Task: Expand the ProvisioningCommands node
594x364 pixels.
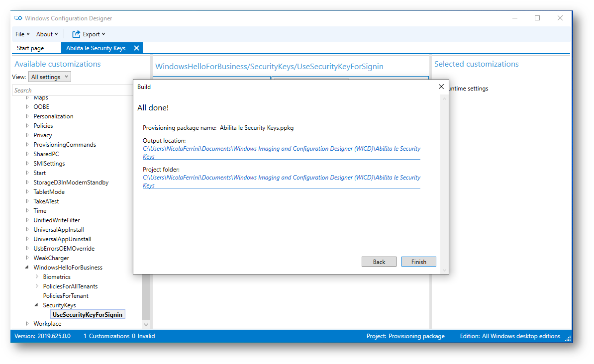Action: click(27, 145)
